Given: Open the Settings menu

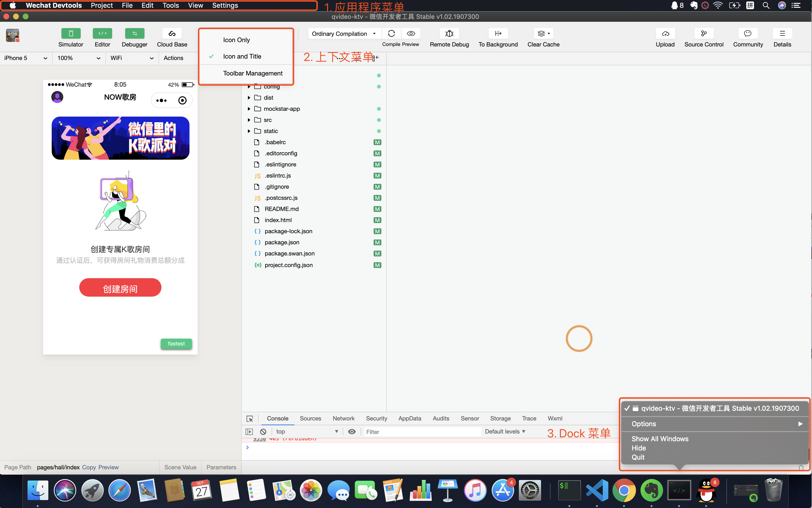Looking at the screenshot, I should (225, 5).
